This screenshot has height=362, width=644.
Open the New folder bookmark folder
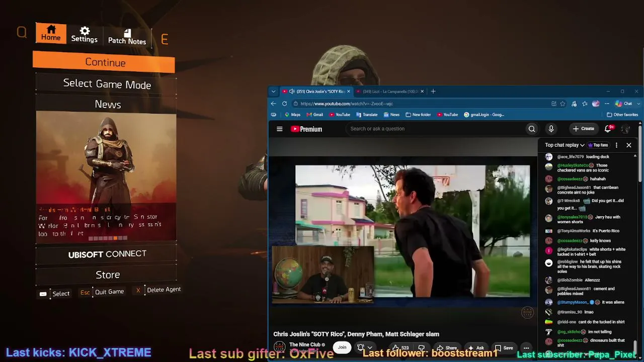tap(418, 115)
